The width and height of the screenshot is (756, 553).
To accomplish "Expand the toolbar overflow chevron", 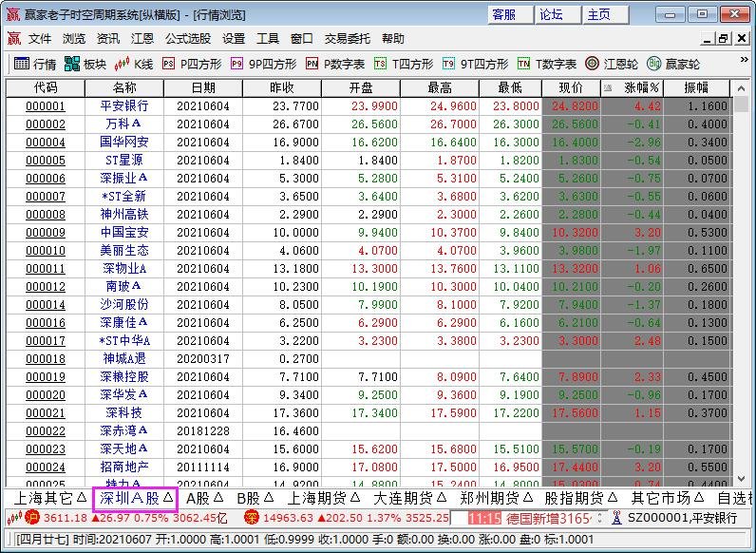I will click(x=744, y=59).
